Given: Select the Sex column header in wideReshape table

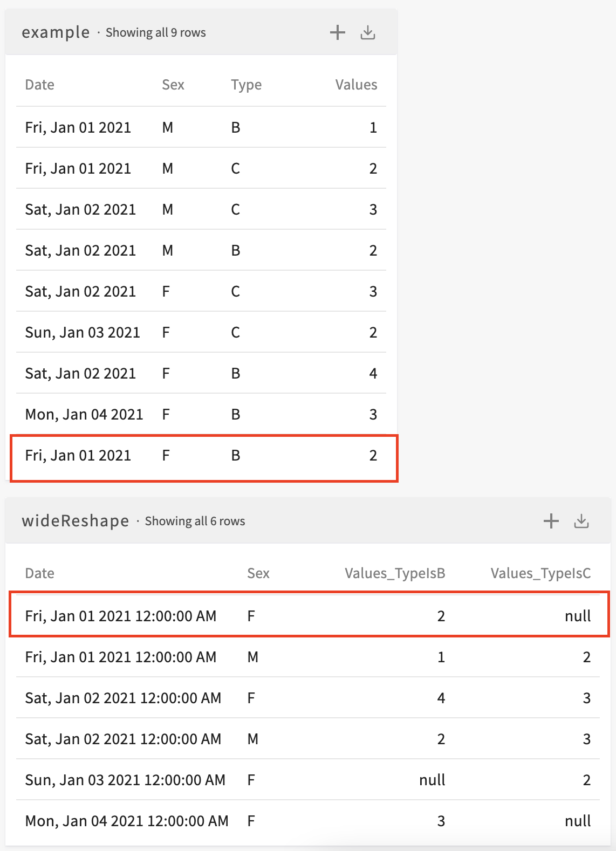Looking at the screenshot, I should click(x=258, y=573).
